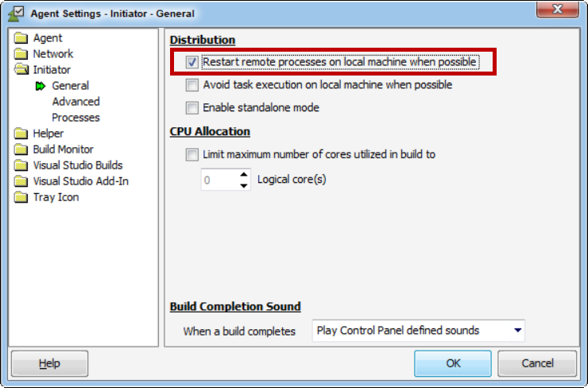Screen dimensions: 588x388
Task: Click the Network folder icon in tree
Action: point(21,54)
